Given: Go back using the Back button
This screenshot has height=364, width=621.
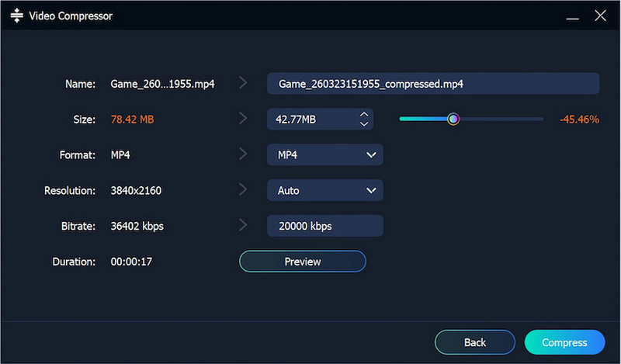Looking at the screenshot, I should tap(474, 342).
